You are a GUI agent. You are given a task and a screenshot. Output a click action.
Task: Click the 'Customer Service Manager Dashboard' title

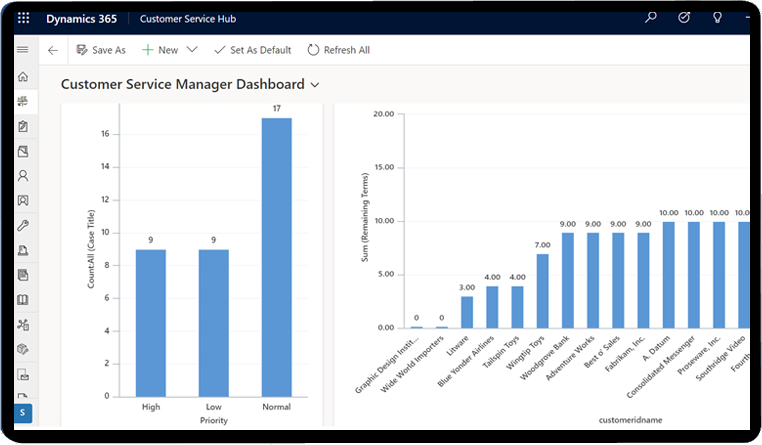(x=183, y=84)
